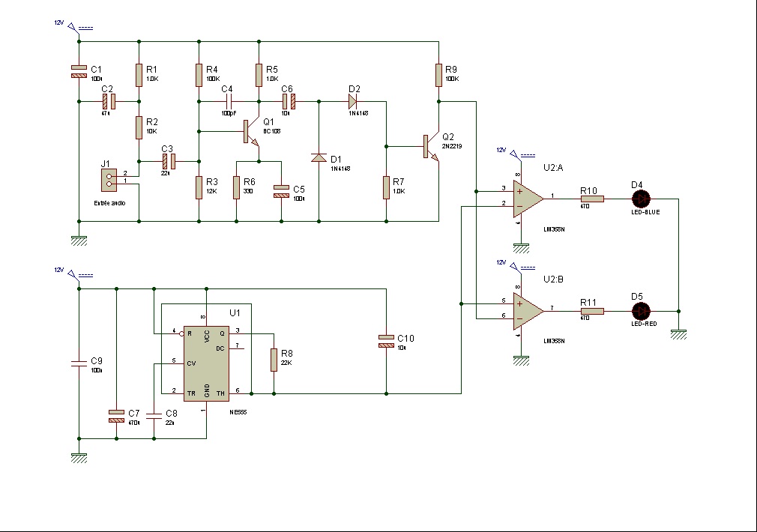
Task: Select the ground symbol under U2:A
Action: [521, 248]
